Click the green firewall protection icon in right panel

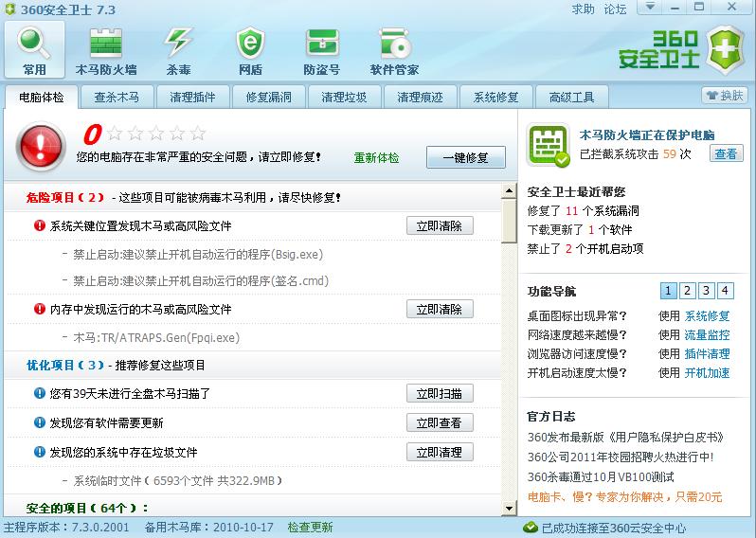548,145
